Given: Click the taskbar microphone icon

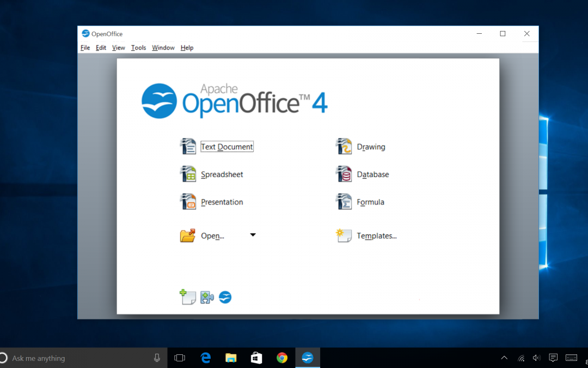Looking at the screenshot, I should click(157, 358).
